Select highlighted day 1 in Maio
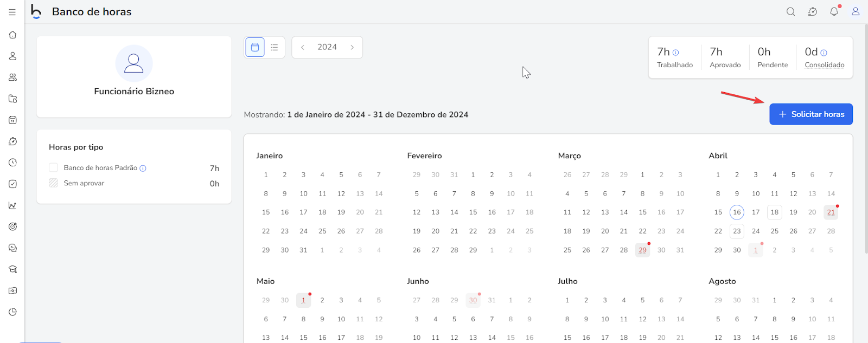The height and width of the screenshot is (343, 868). pyautogui.click(x=303, y=300)
